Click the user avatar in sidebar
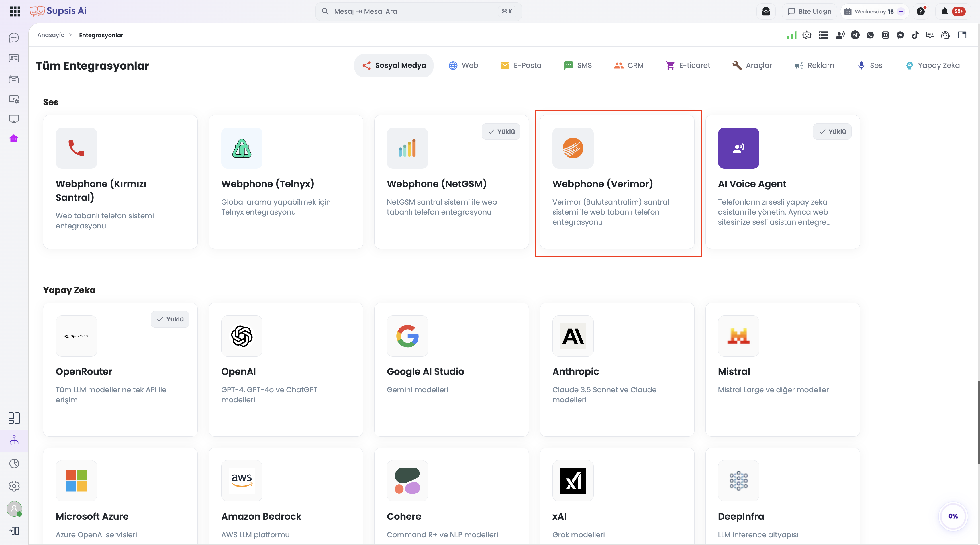Viewport: 980px width, 545px height. [x=14, y=509]
